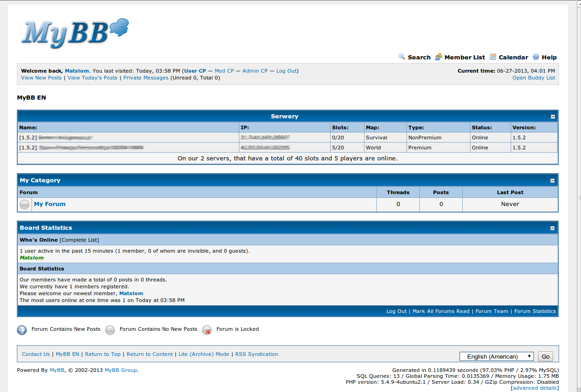Open the My Forum link
Screen dimensions: 581x392
50,204
